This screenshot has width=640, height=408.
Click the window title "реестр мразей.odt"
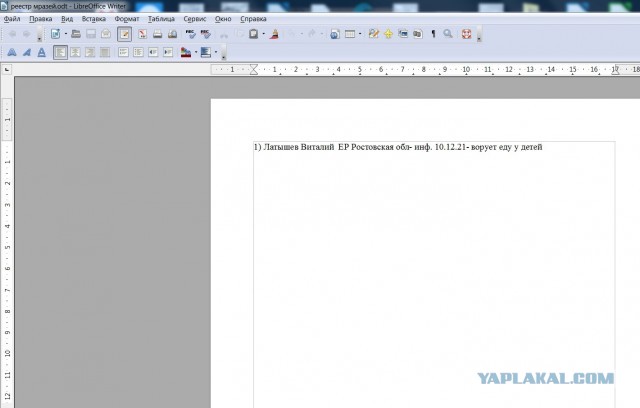click(x=39, y=7)
